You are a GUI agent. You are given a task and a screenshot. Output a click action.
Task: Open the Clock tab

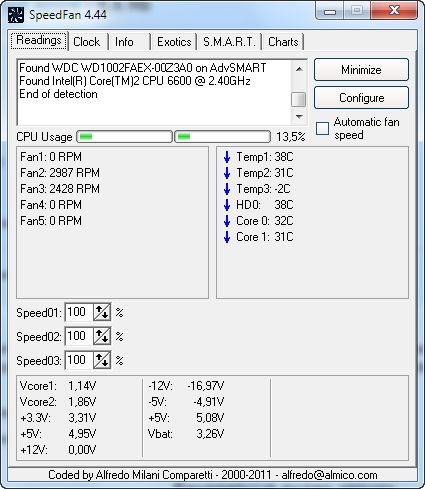point(87,42)
